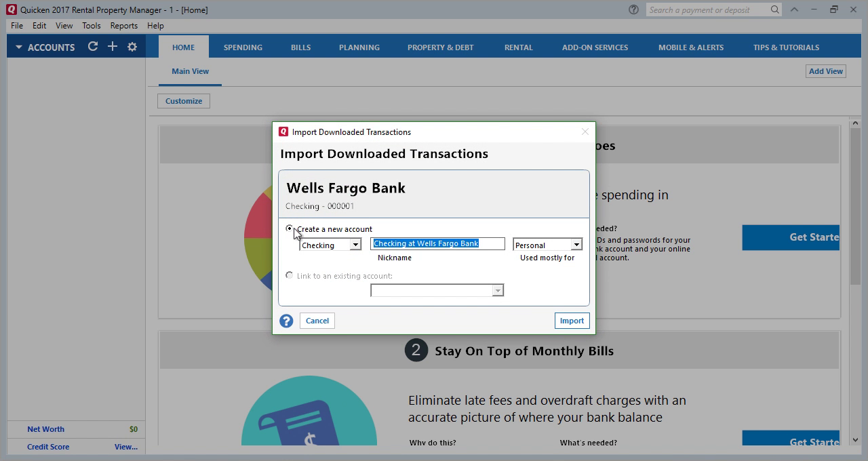The image size is (868, 461).
Task: Open the View menu
Action: [64, 25]
